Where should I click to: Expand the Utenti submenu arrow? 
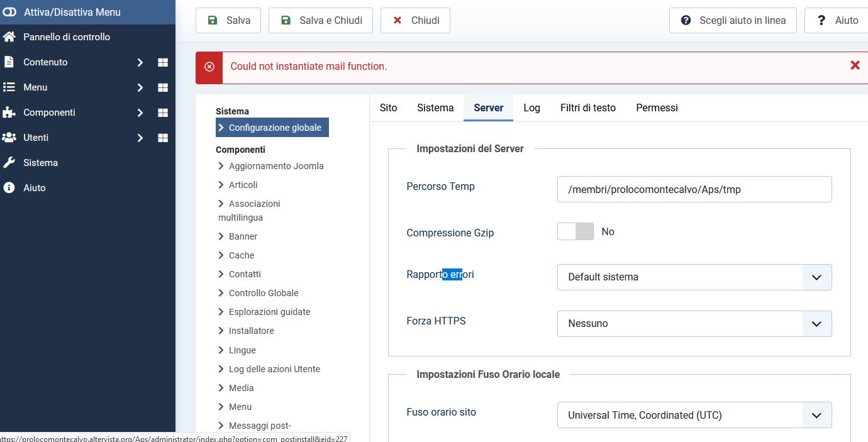[x=140, y=138]
